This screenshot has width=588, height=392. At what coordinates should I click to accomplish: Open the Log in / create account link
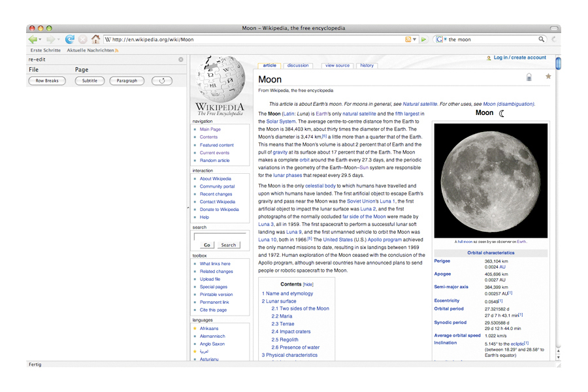[519, 57]
